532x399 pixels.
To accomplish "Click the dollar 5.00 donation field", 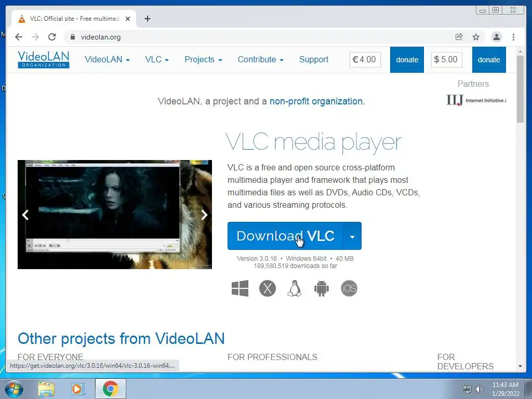I will (x=446, y=60).
